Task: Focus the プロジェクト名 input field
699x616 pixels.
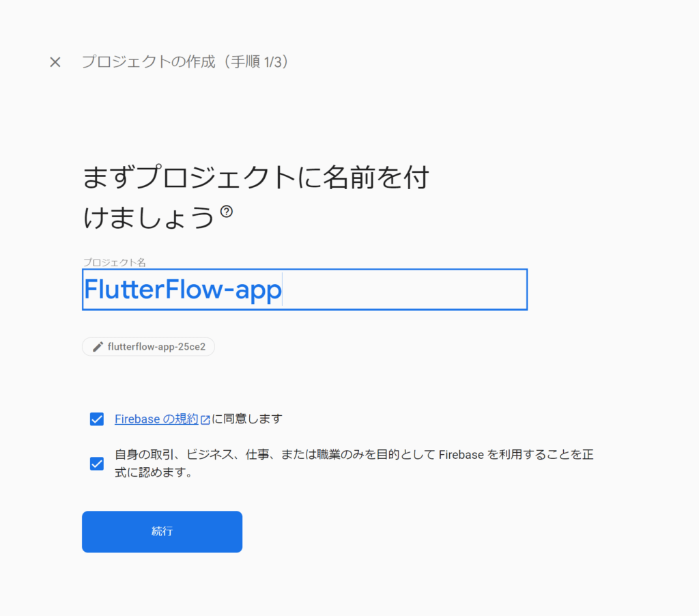Action: coord(305,290)
